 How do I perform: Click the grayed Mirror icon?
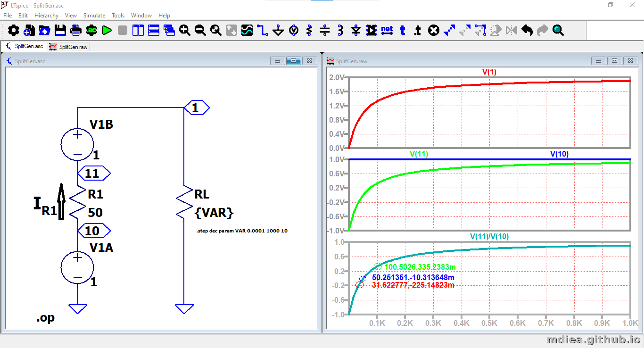pos(512,31)
